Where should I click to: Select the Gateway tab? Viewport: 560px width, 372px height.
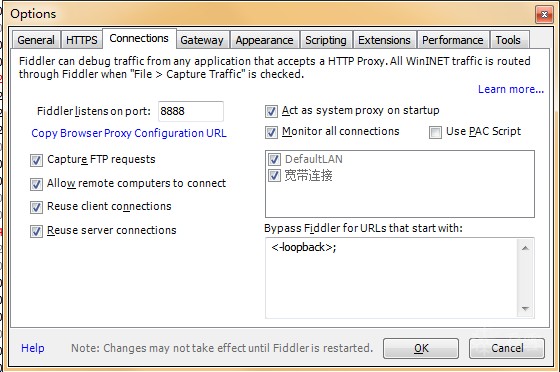pos(202,40)
